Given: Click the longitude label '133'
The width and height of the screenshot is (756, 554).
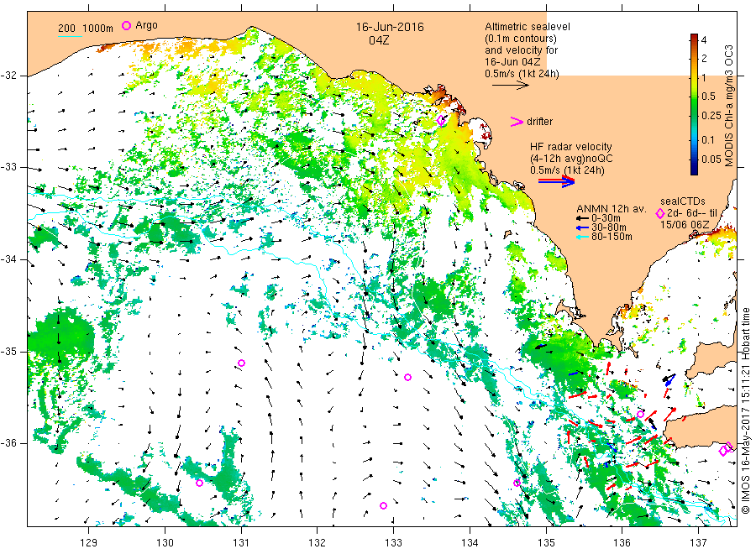Looking at the screenshot, I should pos(393,543).
